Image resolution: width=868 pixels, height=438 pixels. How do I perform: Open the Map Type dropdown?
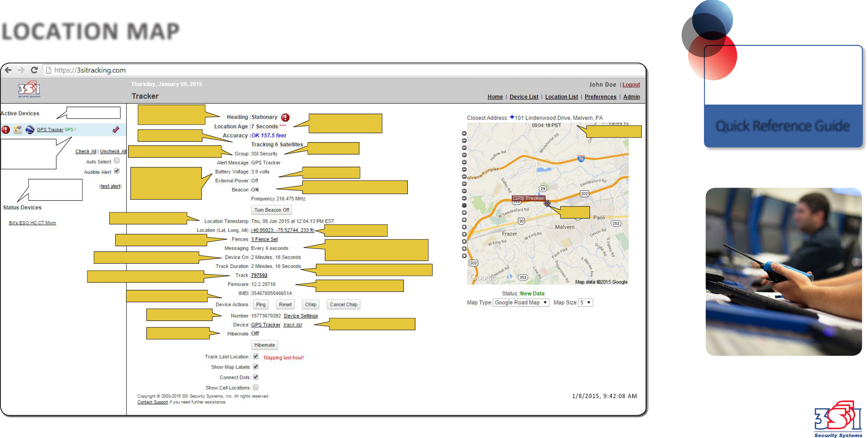521,303
